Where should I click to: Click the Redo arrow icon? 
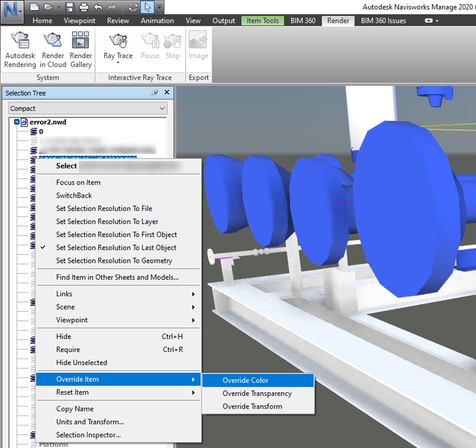[112, 7]
